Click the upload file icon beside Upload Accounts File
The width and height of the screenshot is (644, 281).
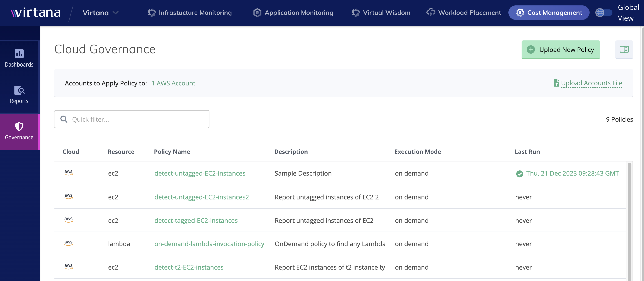click(x=556, y=83)
